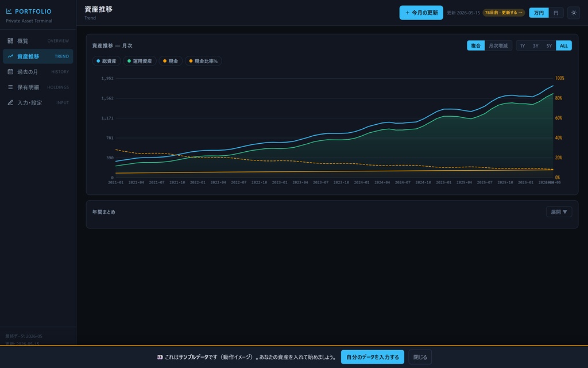588x368 pixels.
Task: Toggle the light/dark theme sun icon
Action: (x=574, y=13)
